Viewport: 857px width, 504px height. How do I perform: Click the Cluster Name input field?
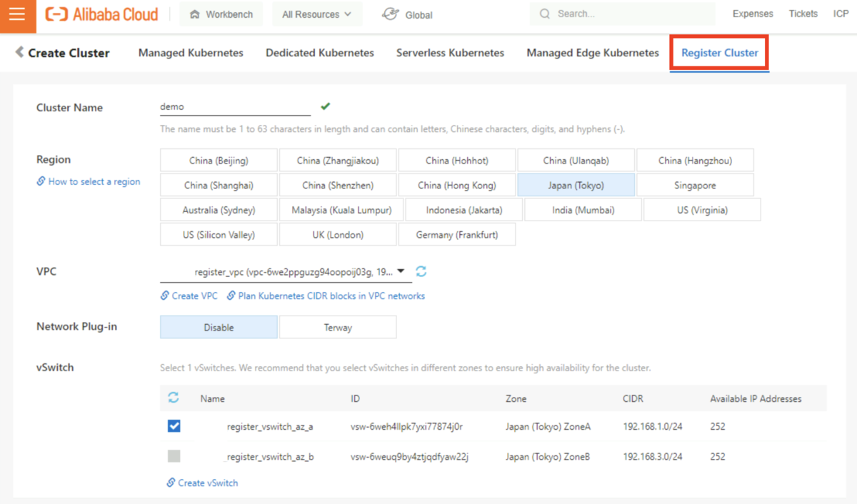click(x=235, y=106)
